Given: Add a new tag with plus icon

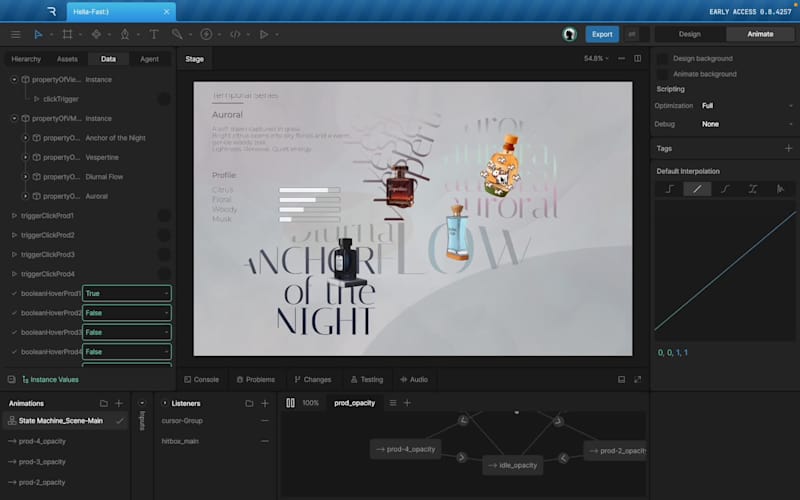Looking at the screenshot, I should pyautogui.click(x=788, y=148).
